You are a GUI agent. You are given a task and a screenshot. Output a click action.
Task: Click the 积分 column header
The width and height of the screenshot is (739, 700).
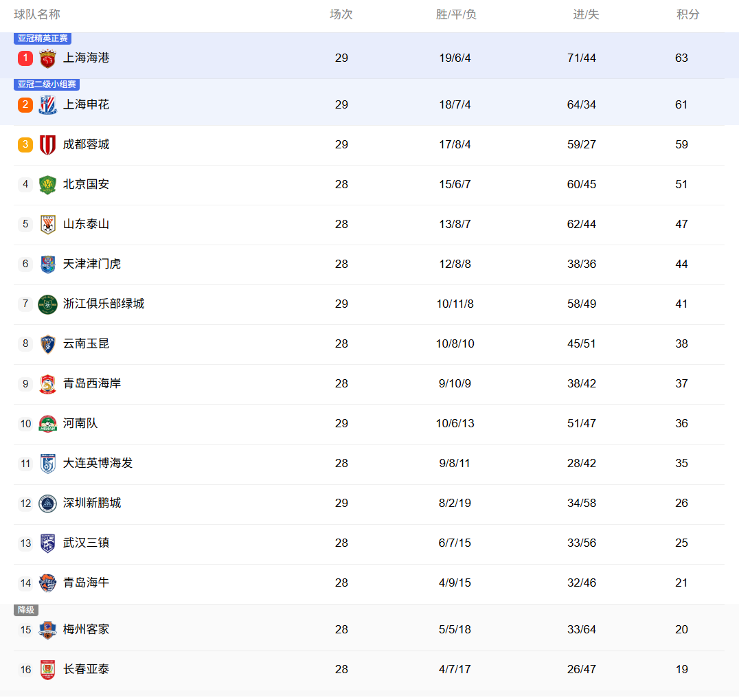(x=687, y=14)
